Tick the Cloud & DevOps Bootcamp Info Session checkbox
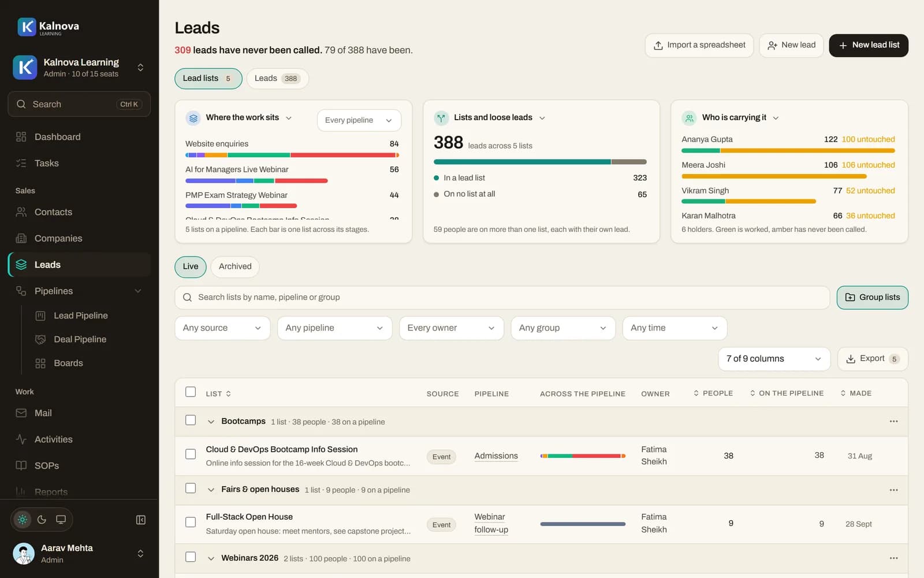This screenshot has height=578, width=924. click(x=191, y=454)
